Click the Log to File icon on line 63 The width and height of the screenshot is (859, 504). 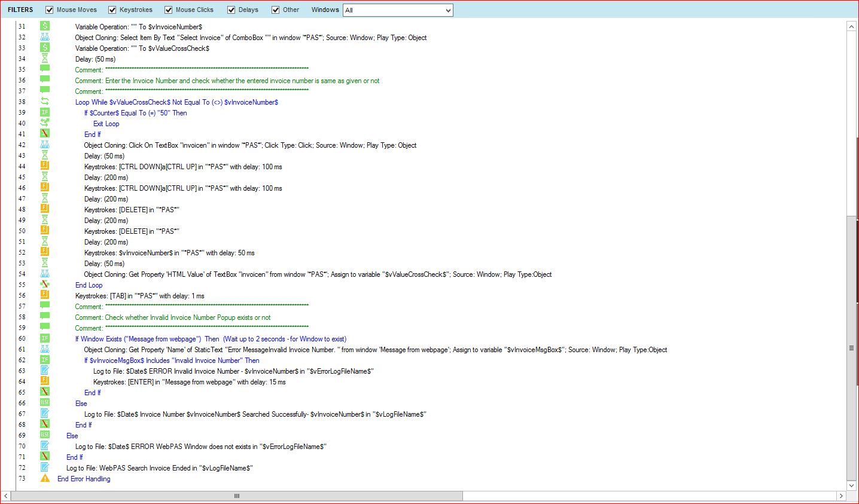point(45,371)
